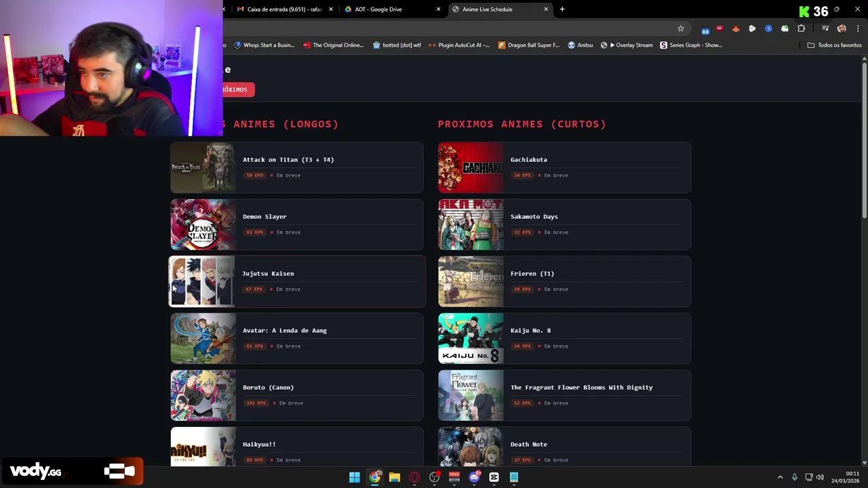Open the Haikyuu!! thumbnail
868x488 pixels.
(x=203, y=447)
